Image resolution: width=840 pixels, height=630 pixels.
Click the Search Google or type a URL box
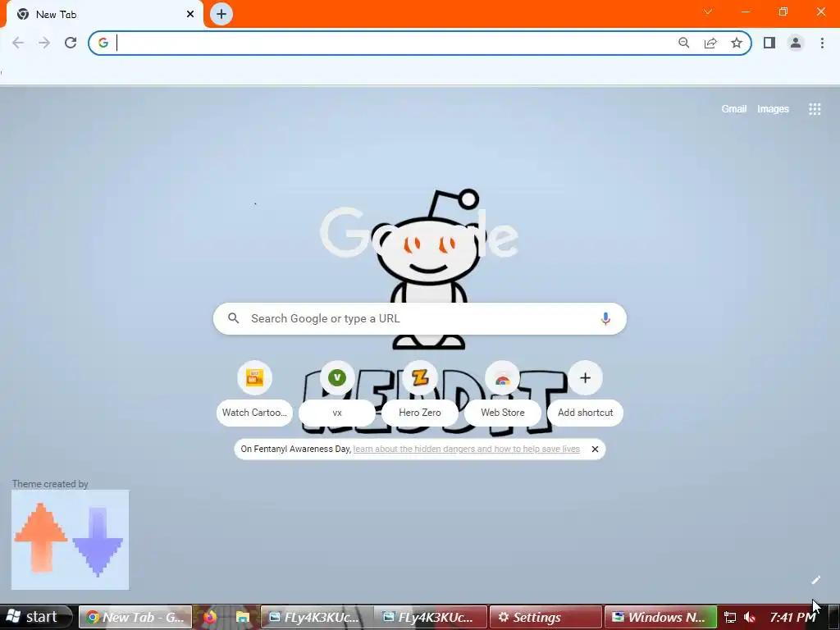(420, 319)
